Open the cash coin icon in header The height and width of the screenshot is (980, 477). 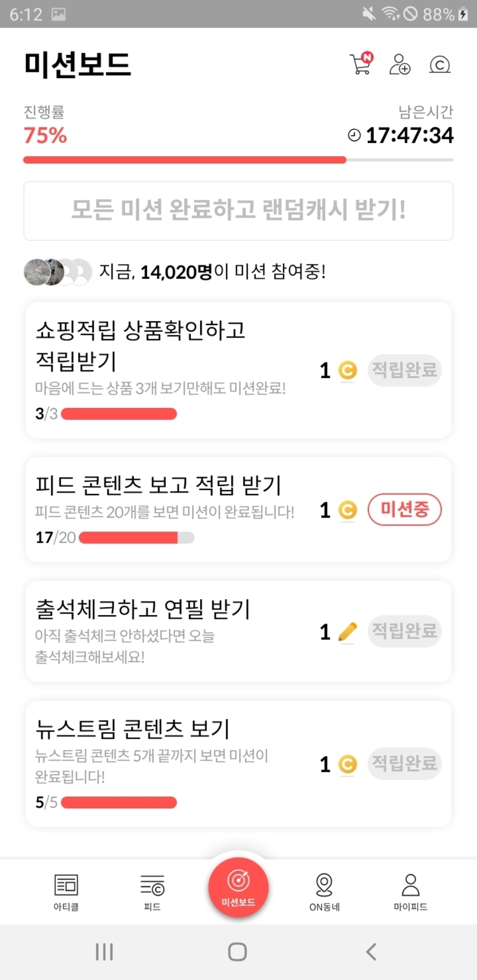coord(440,64)
